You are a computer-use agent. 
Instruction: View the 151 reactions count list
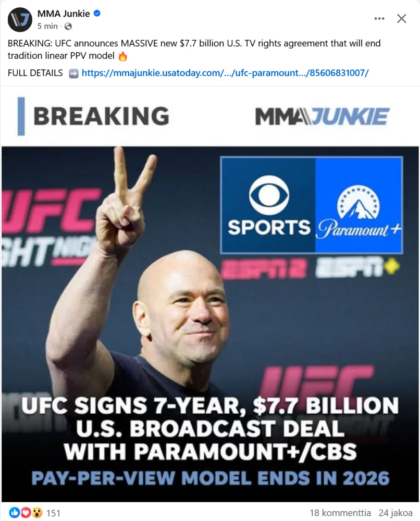click(x=53, y=513)
